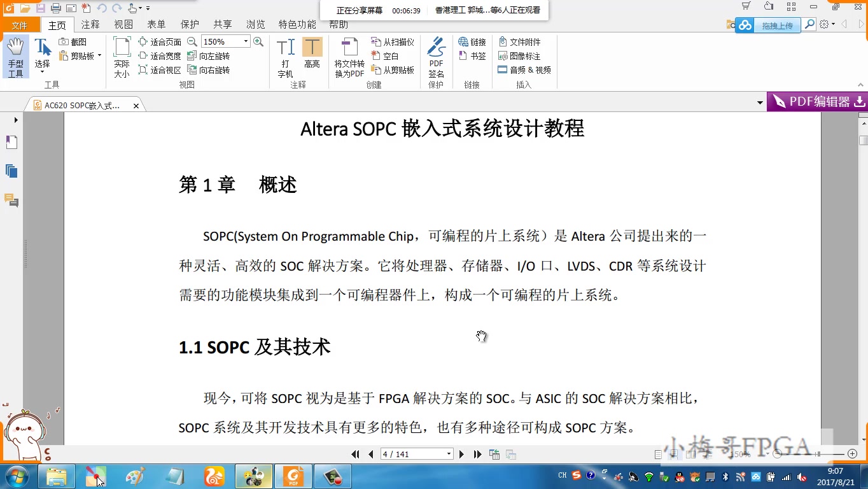Open the Bookmarks panel in left sidebar
Viewport: 868px width, 489px height.
pos(11,143)
